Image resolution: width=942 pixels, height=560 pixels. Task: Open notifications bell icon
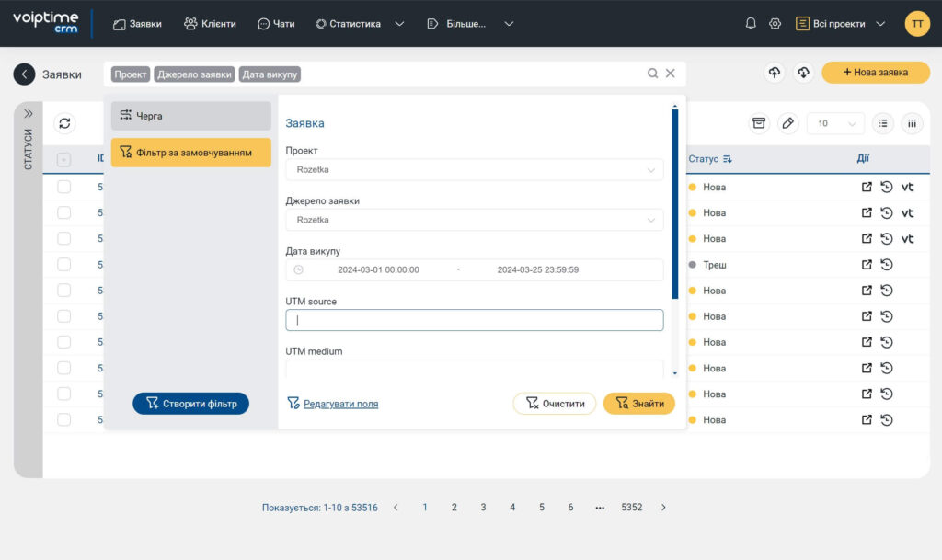point(751,23)
